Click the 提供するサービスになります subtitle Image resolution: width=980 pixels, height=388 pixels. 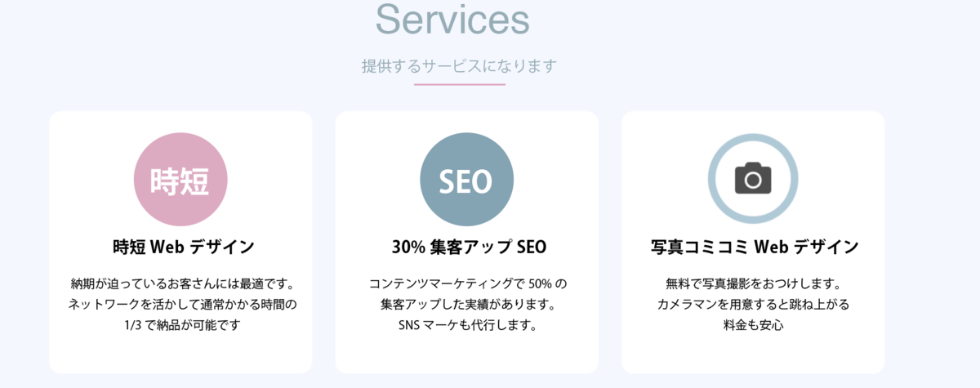[x=460, y=66]
